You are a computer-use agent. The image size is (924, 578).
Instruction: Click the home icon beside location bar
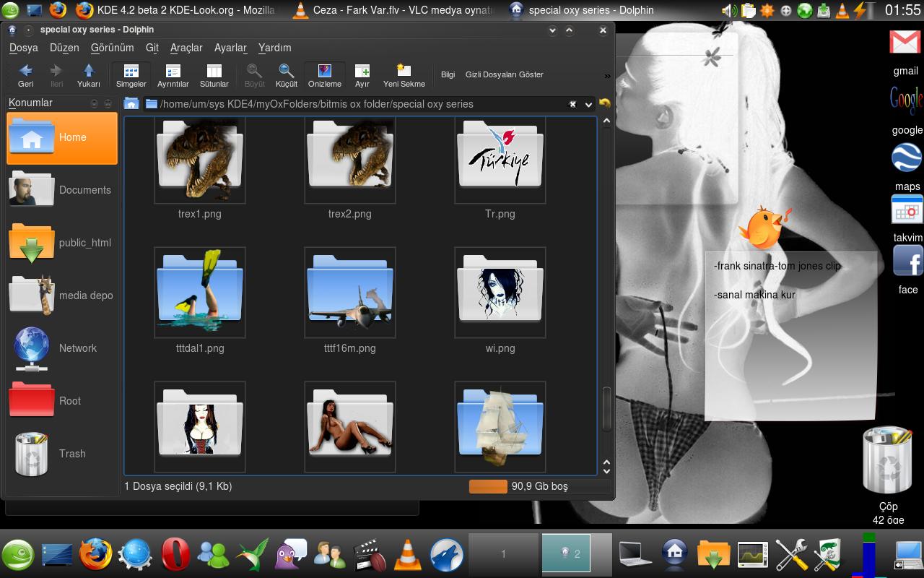(131, 104)
